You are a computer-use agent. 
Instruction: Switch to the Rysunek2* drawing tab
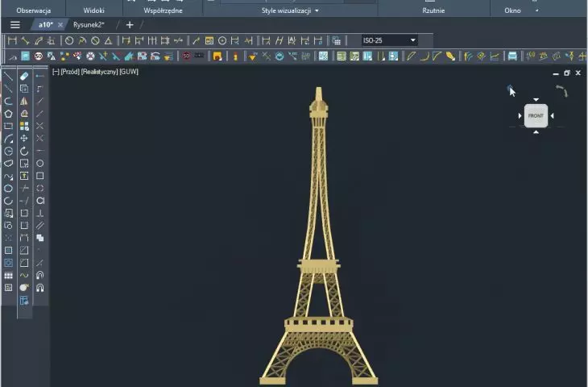(x=89, y=25)
